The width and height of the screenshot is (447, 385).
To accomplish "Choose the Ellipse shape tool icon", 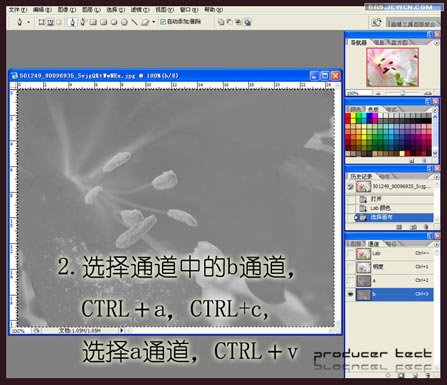I will click(114, 22).
